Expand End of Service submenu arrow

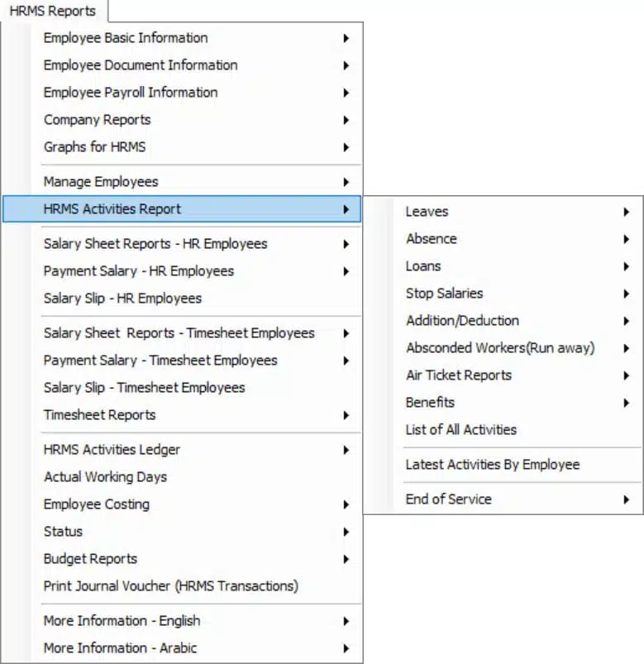(626, 499)
